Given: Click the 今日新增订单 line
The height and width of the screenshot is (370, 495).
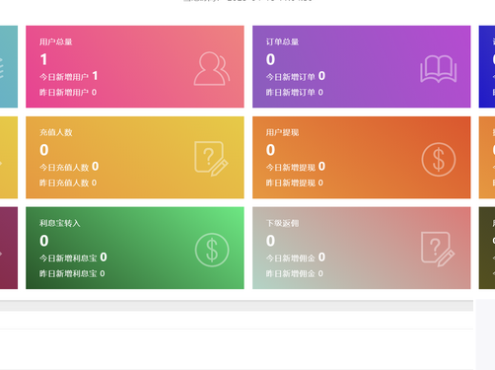Looking at the screenshot, I should point(295,76).
